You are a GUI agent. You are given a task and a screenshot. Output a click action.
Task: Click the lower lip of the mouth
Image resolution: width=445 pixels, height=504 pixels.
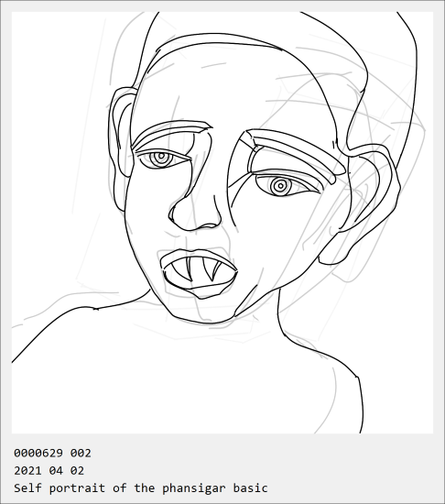click(201, 290)
